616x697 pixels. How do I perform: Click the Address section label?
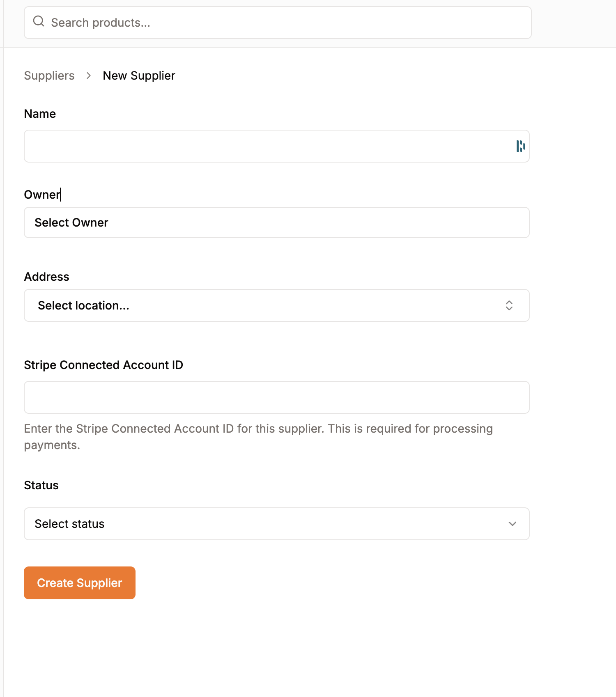(47, 277)
